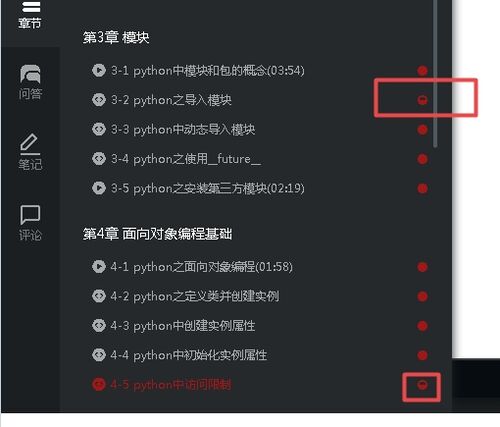Click the play icon beside lesson 3-1
The width and height of the screenshot is (500, 427).
coord(99,70)
